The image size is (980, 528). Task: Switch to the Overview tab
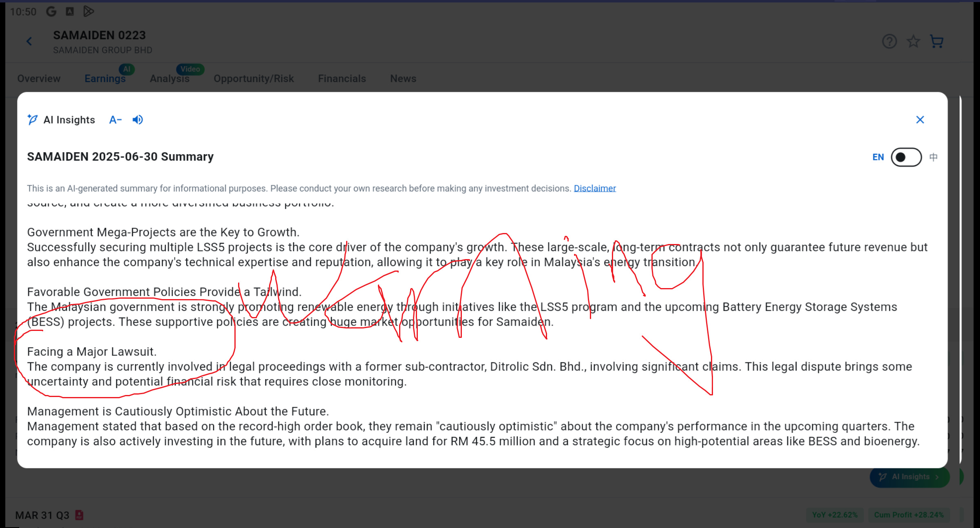pyautogui.click(x=39, y=78)
